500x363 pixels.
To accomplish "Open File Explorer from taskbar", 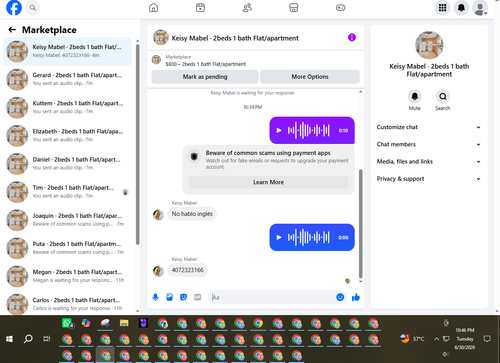I will (x=124, y=323).
